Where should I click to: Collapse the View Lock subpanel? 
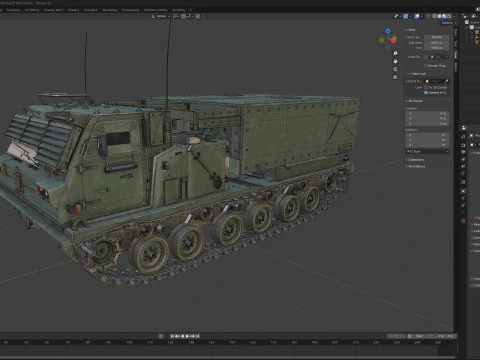[x=417, y=74]
